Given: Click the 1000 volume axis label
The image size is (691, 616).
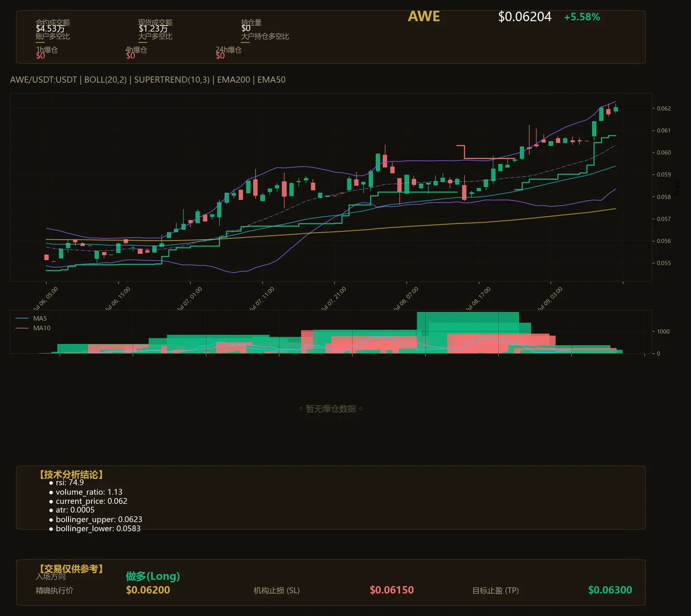Looking at the screenshot, I should pos(663,331).
